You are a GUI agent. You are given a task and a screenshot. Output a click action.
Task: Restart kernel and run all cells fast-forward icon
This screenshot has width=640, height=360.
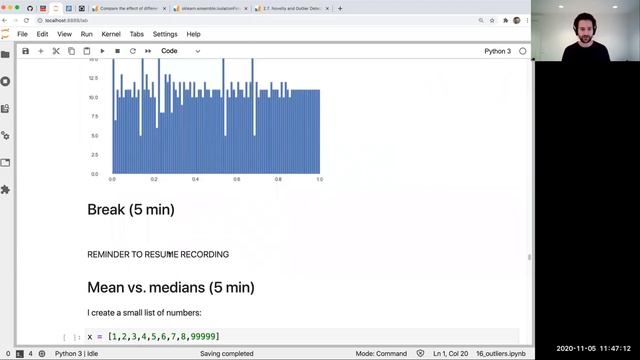148,51
